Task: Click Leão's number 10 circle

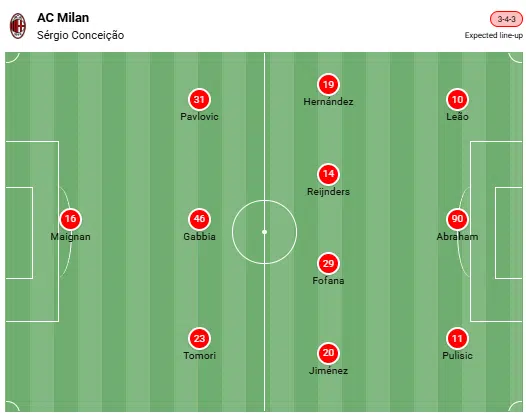Action: pyautogui.click(x=457, y=99)
